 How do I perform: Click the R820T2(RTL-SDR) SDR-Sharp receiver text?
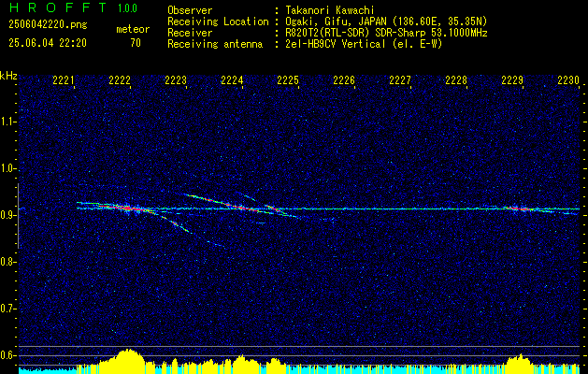(x=386, y=33)
